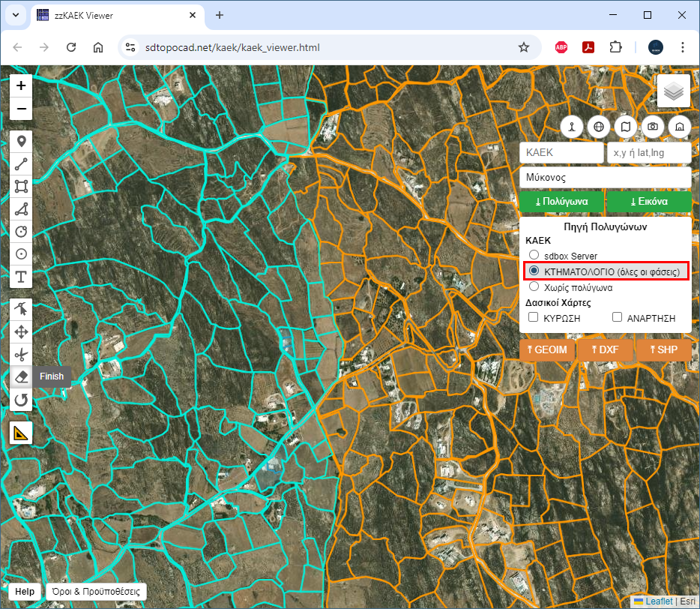Select the sdbox Server radio option
This screenshot has height=609, width=700.
[534, 256]
